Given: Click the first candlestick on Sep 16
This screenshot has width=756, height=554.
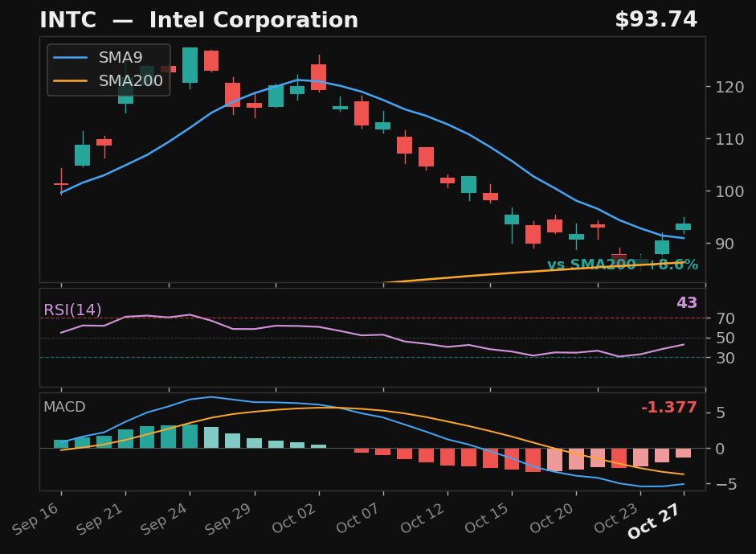Looking at the screenshot, I should click(x=61, y=183).
